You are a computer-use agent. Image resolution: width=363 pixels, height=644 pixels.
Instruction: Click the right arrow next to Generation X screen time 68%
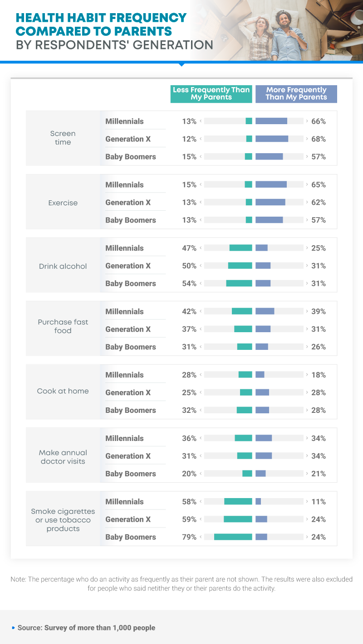click(307, 139)
